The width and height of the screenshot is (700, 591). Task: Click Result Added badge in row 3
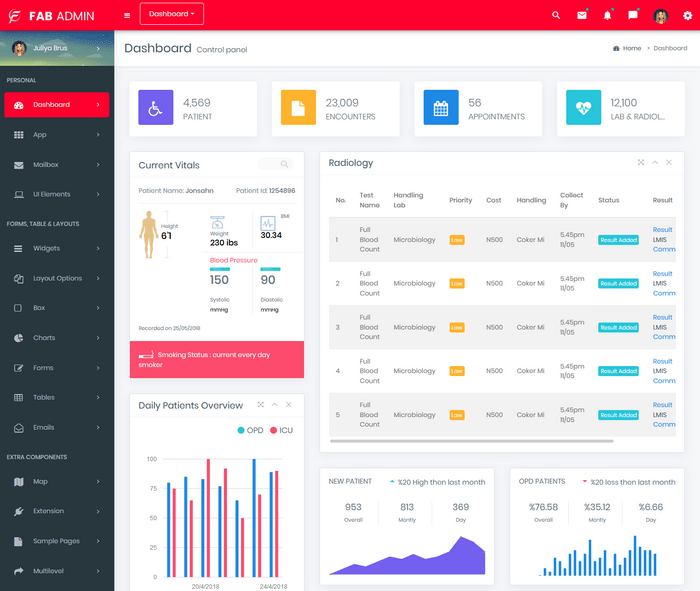[x=618, y=328]
